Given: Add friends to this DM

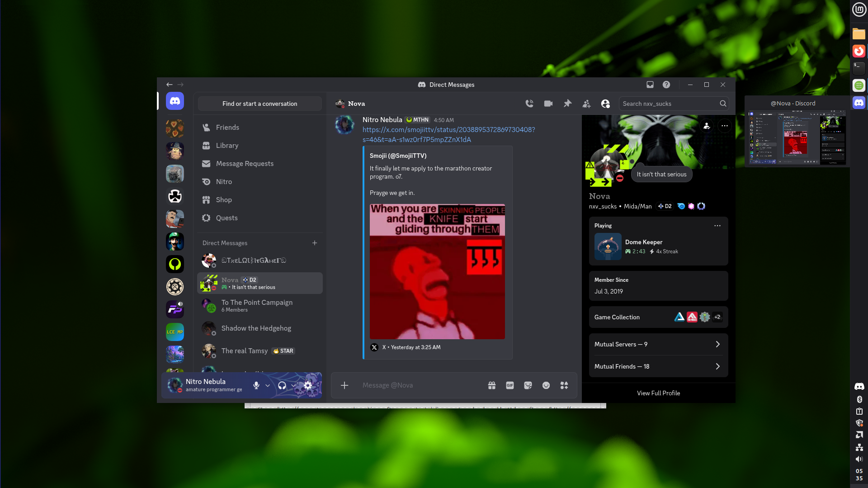Looking at the screenshot, I should point(586,104).
